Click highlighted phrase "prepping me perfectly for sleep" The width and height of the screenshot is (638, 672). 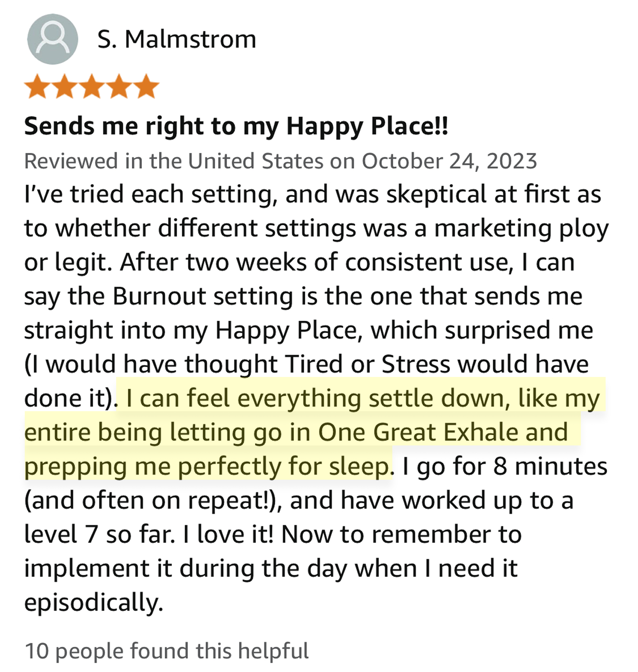(207, 466)
